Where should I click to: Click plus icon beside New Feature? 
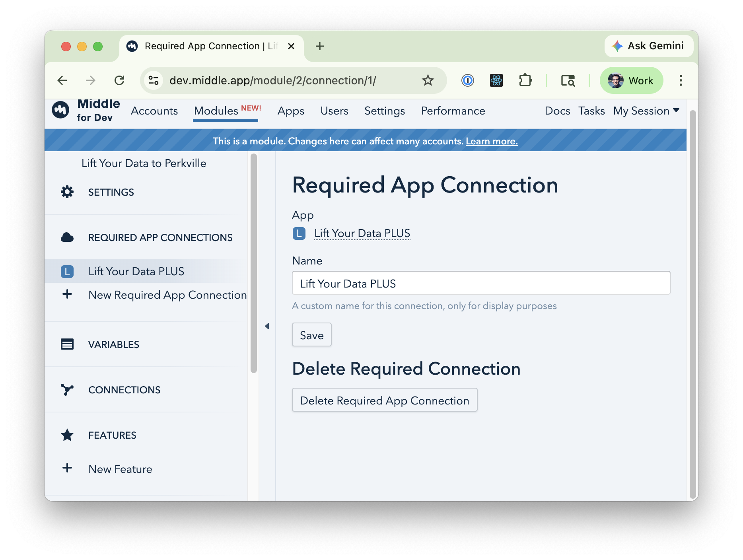coord(67,468)
